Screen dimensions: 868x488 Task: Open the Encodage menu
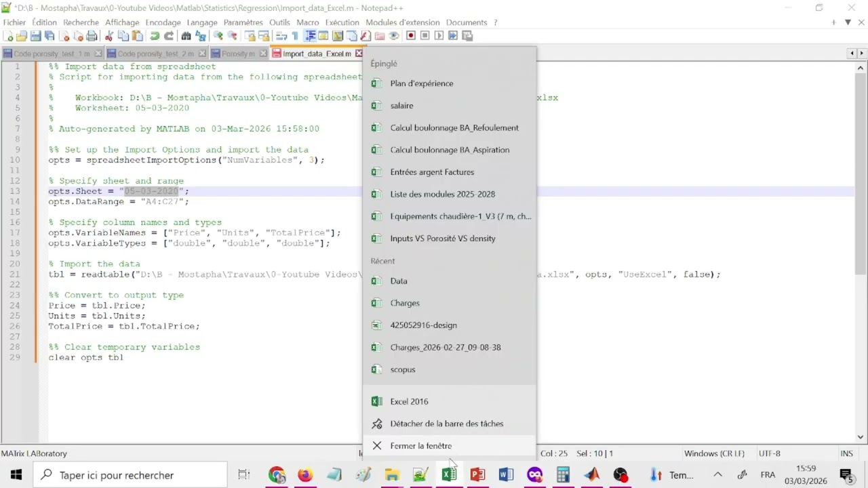pyautogui.click(x=163, y=22)
